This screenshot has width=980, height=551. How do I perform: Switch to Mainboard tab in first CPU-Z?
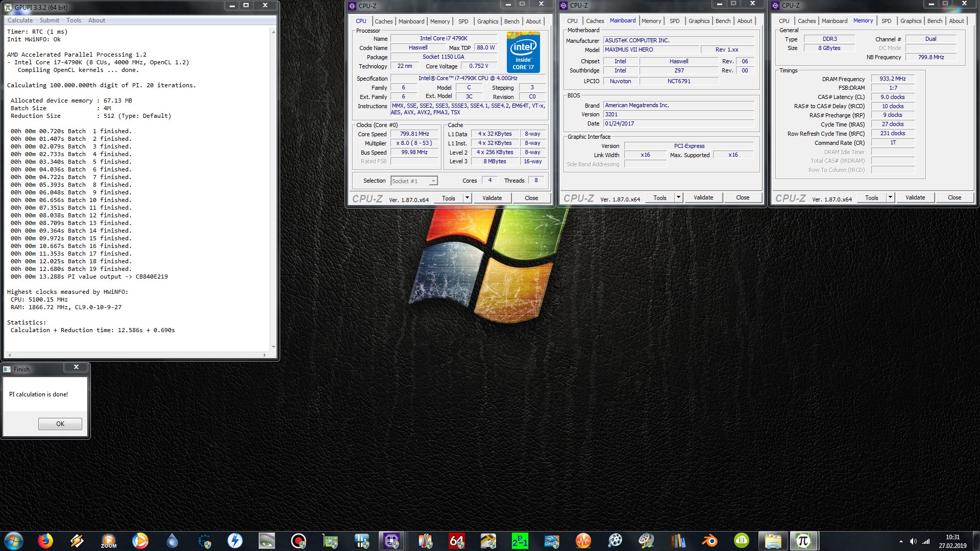tap(411, 21)
